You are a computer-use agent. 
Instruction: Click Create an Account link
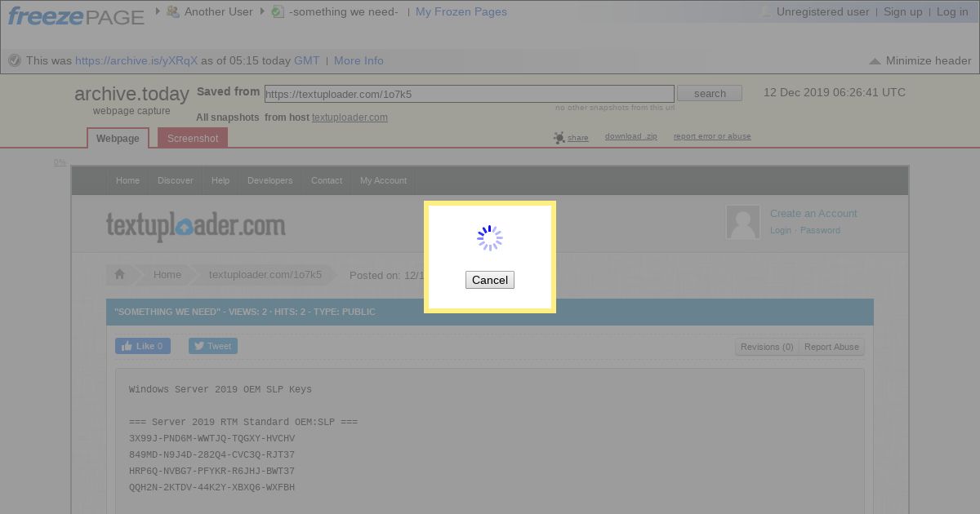tap(813, 214)
